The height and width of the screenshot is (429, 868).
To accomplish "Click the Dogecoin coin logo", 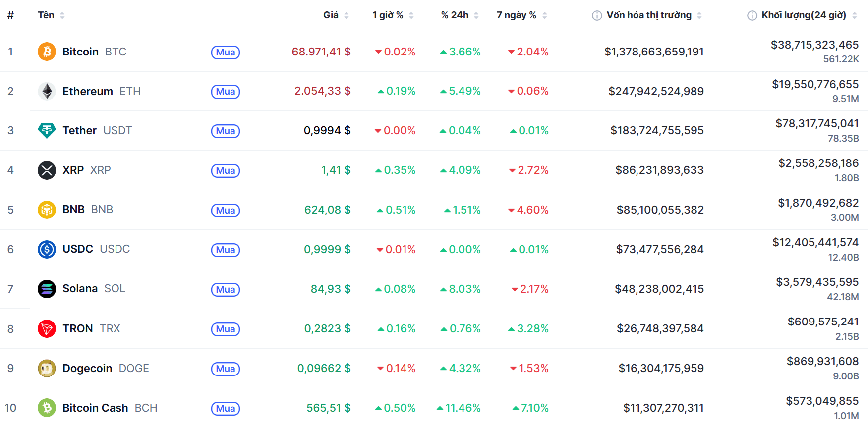I will click(x=47, y=368).
